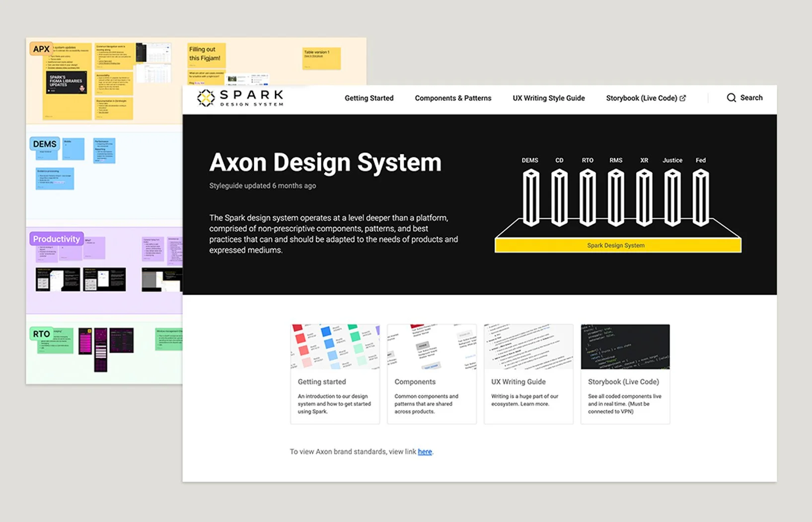Click the external link icon beside Storybook
812x522 pixels.
683,98
